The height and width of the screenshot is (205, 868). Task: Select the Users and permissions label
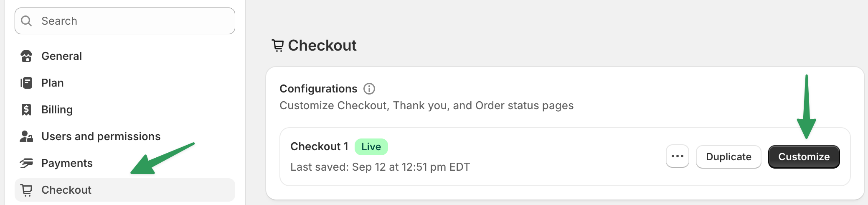click(101, 136)
